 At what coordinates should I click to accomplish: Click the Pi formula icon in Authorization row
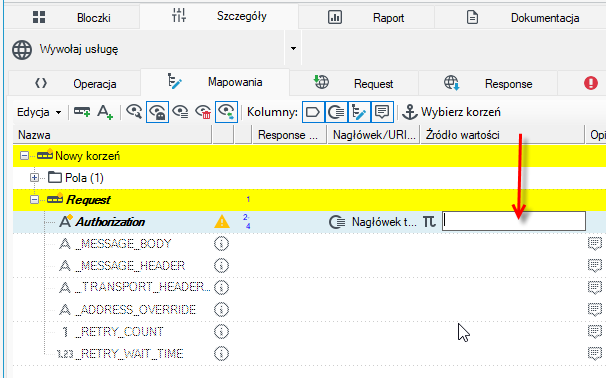429,222
